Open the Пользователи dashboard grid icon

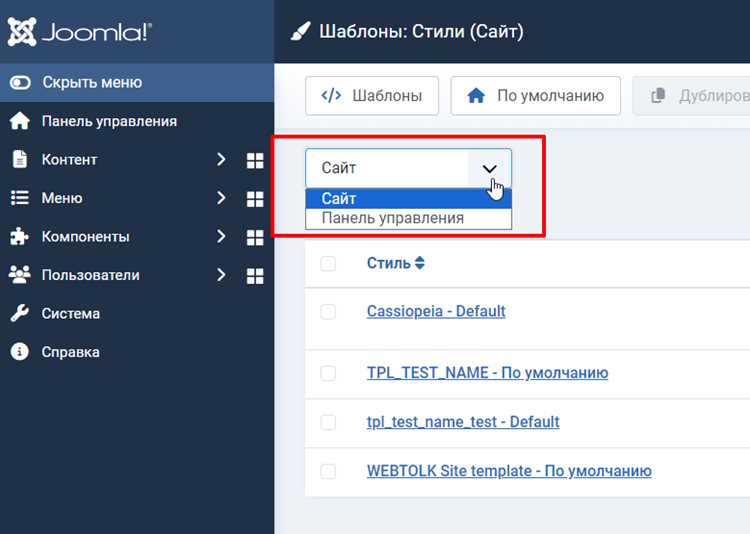(255, 276)
